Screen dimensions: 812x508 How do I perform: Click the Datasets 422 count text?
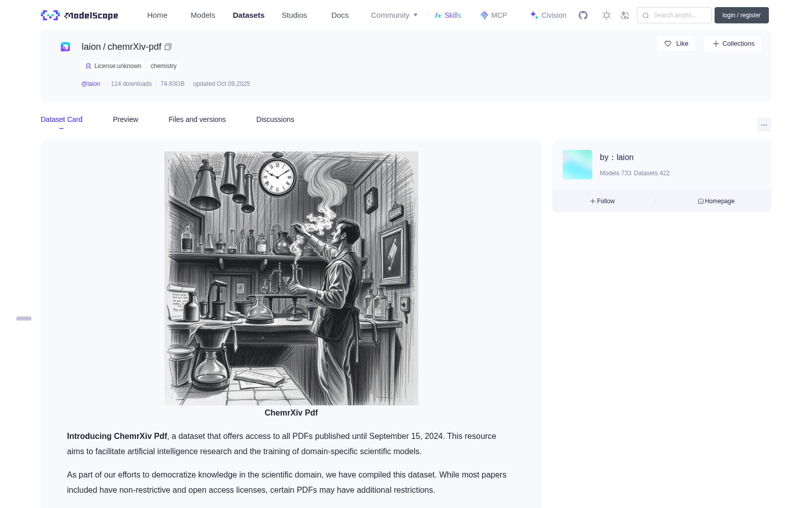point(652,173)
